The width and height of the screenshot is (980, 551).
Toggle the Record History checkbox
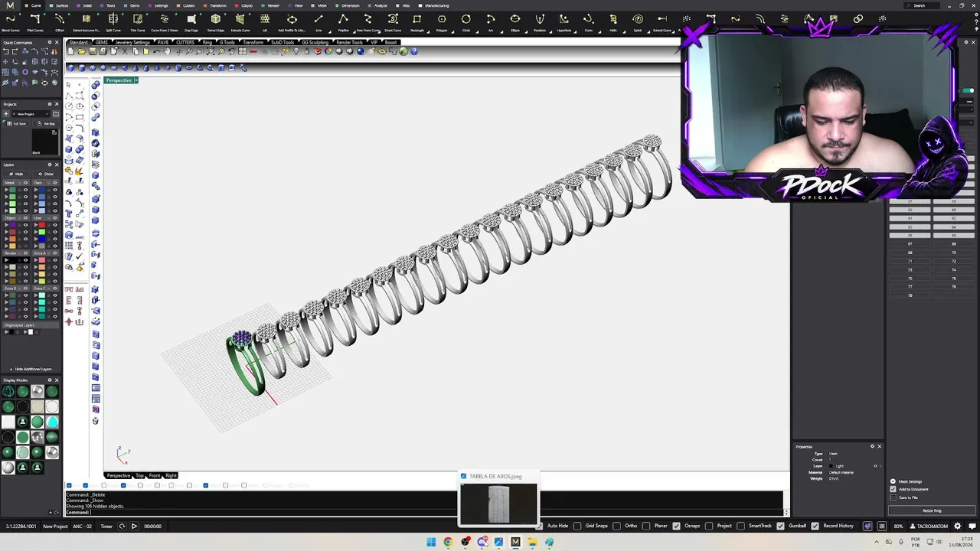click(815, 527)
